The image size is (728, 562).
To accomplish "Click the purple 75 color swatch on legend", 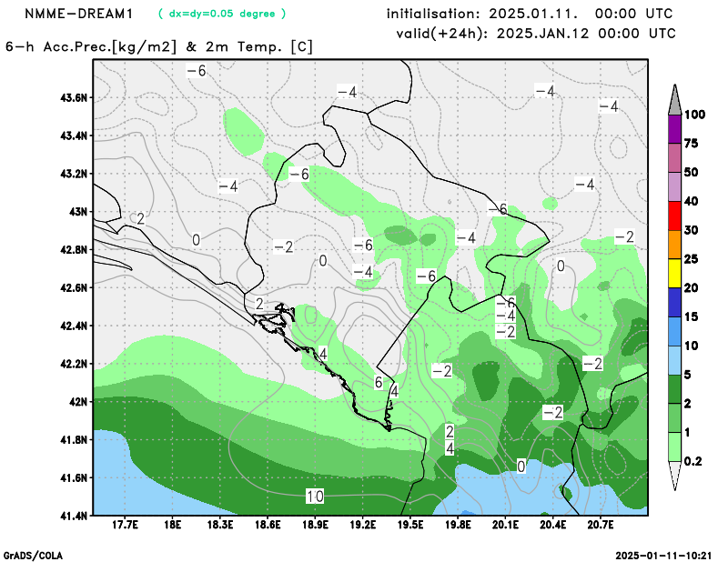I will [x=674, y=129].
